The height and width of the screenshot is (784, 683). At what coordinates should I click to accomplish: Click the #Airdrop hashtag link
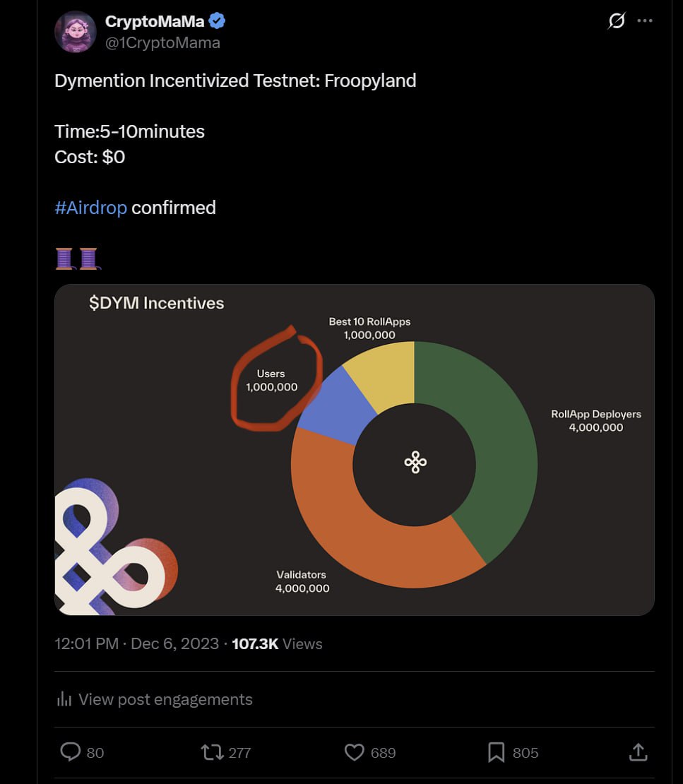(x=90, y=208)
